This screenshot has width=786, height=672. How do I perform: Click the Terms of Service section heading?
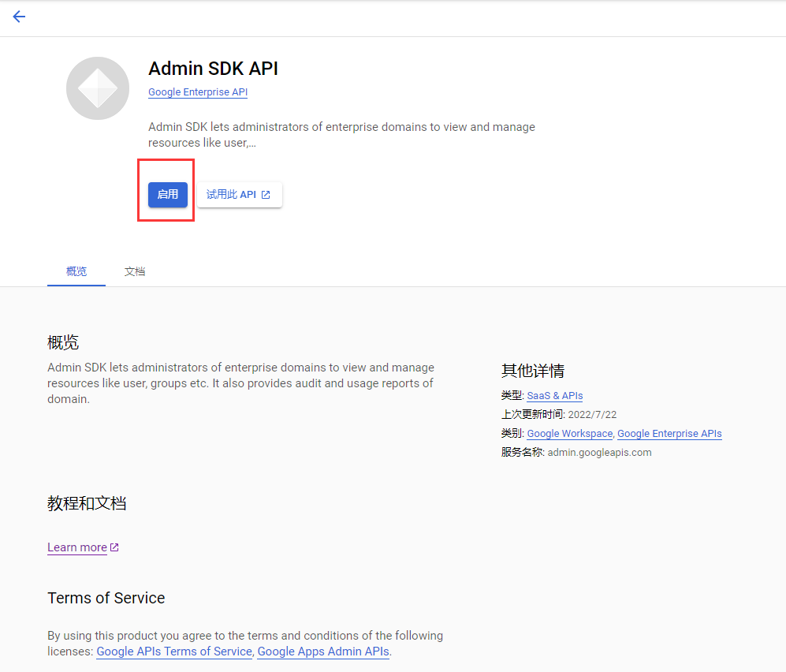[106, 598]
